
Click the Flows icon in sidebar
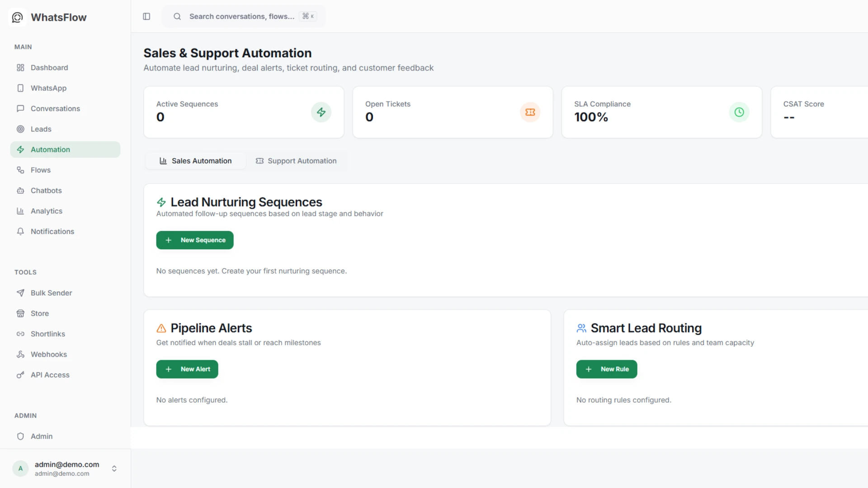[x=20, y=170]
